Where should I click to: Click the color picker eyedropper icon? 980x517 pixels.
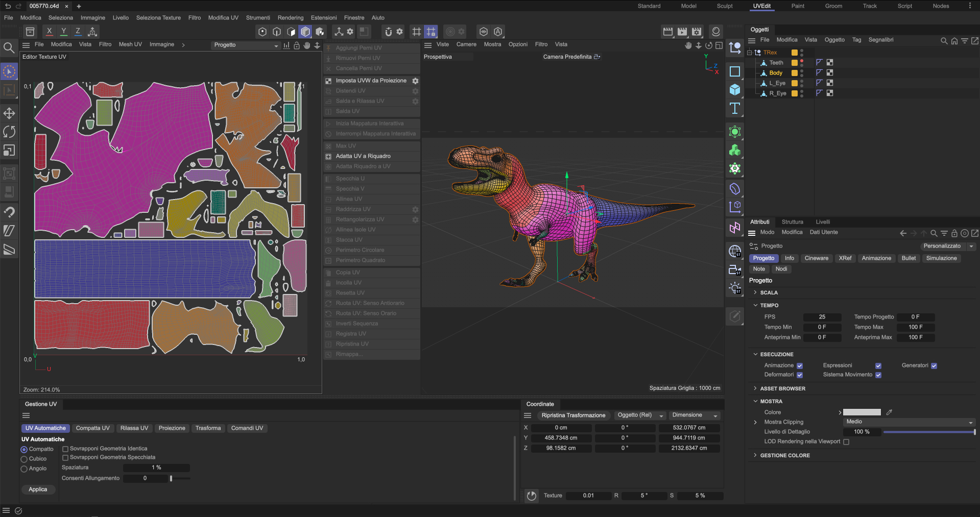[x=889, y=412]
